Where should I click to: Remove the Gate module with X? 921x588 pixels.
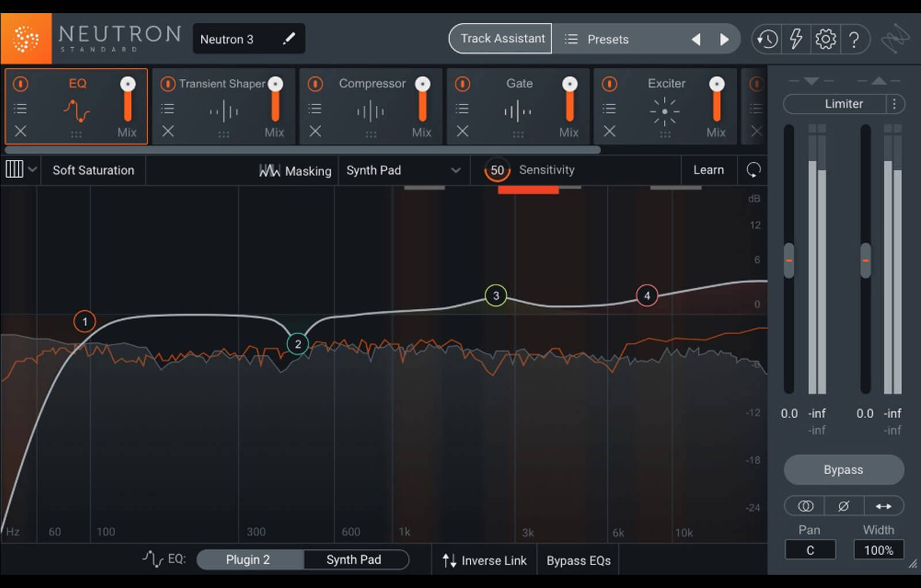[463, 131]
